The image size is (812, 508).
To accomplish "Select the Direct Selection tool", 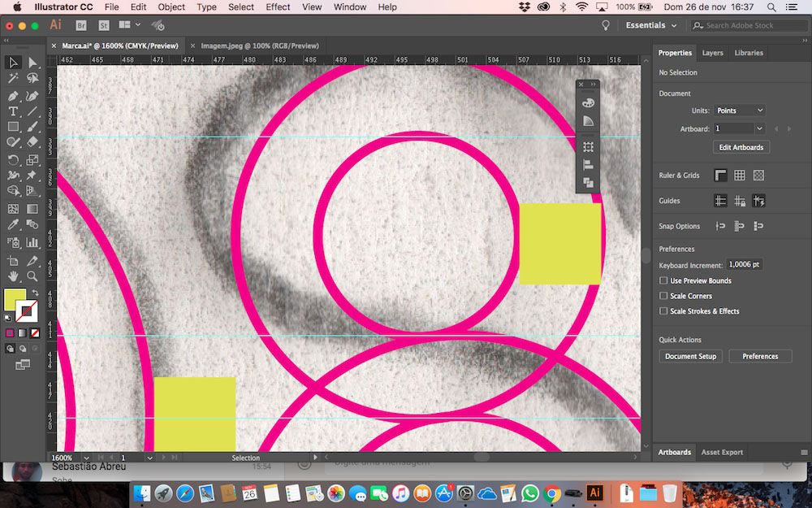I will tap(33, 63).
